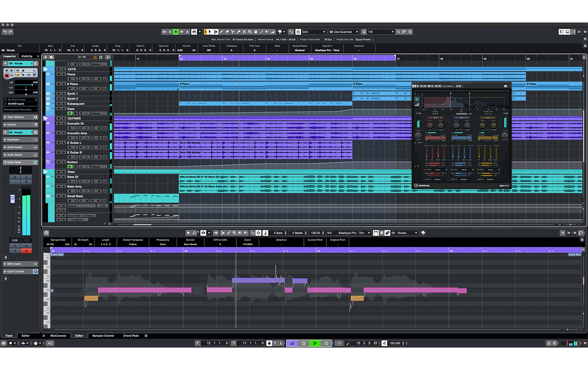Solo the E Piano track
The width and height of the screenshot is (588, 370).
(64, 84)
